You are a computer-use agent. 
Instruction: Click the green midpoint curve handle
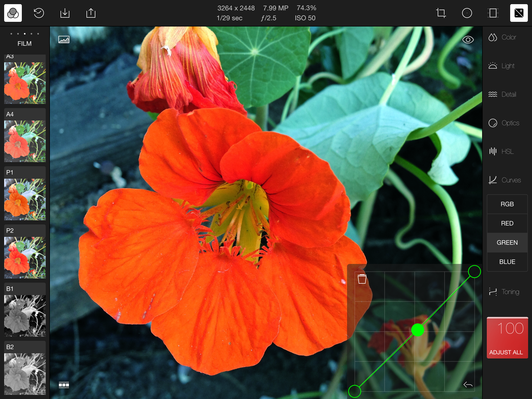click(x=418, y=330)
